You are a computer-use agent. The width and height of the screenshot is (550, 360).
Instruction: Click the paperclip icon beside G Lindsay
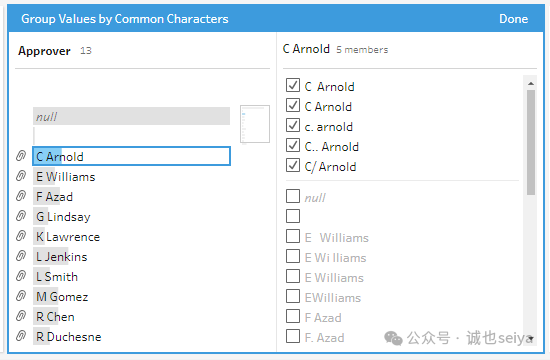[21, 216]
